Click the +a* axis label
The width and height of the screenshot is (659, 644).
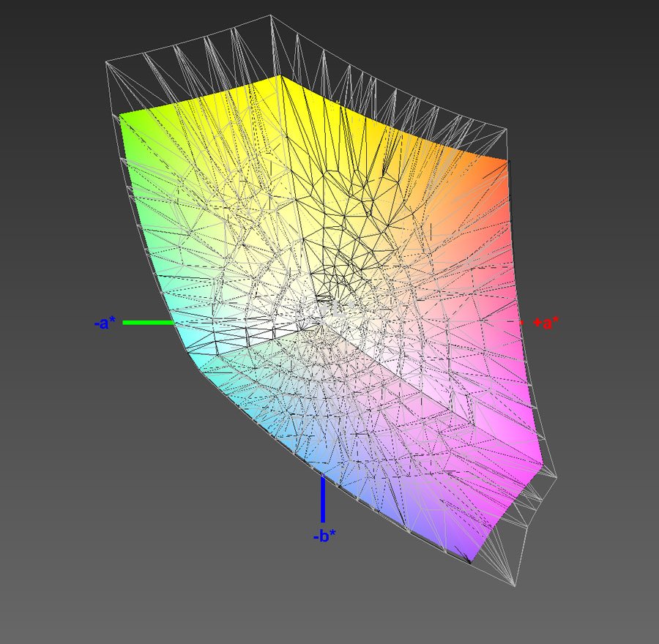[x=546, y=323]
